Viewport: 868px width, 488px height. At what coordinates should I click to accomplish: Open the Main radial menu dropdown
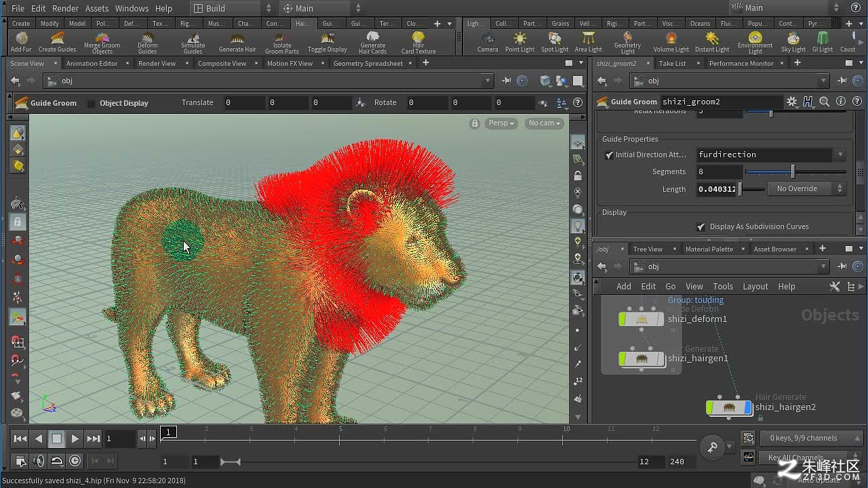[x=322, y=8]
